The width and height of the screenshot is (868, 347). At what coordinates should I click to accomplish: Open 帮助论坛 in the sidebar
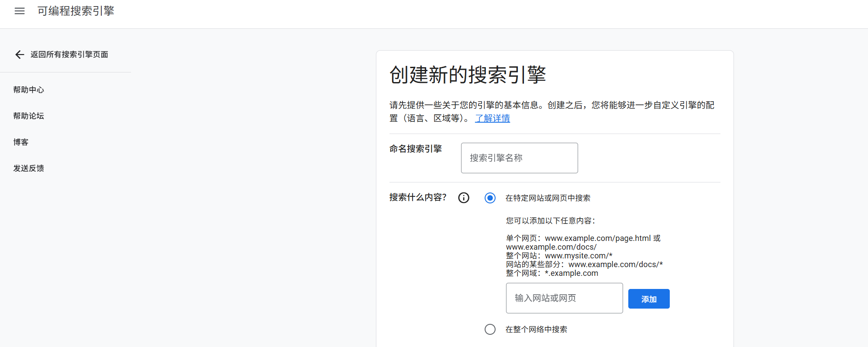tap(29, 116)
